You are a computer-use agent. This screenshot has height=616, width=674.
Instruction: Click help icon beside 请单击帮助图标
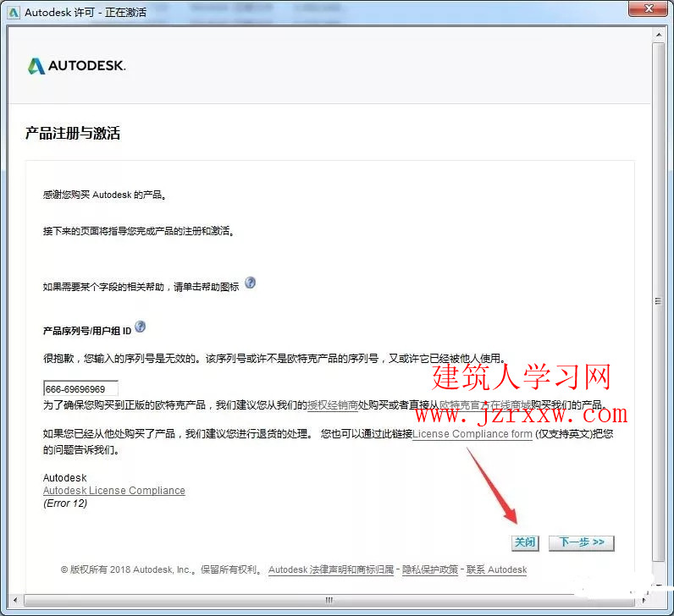tap(250, 283)
